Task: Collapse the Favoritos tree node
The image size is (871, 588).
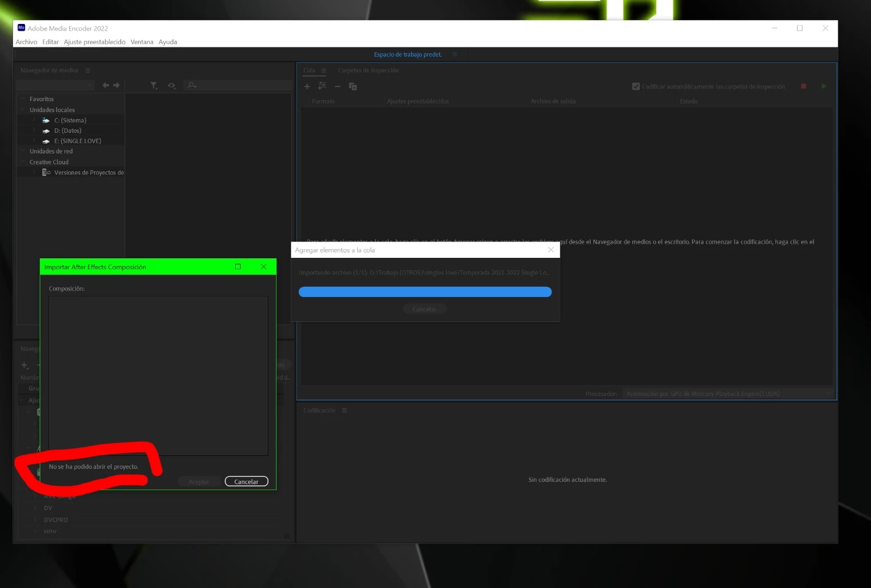Action: pyautogui.click(x=23, y=99)
